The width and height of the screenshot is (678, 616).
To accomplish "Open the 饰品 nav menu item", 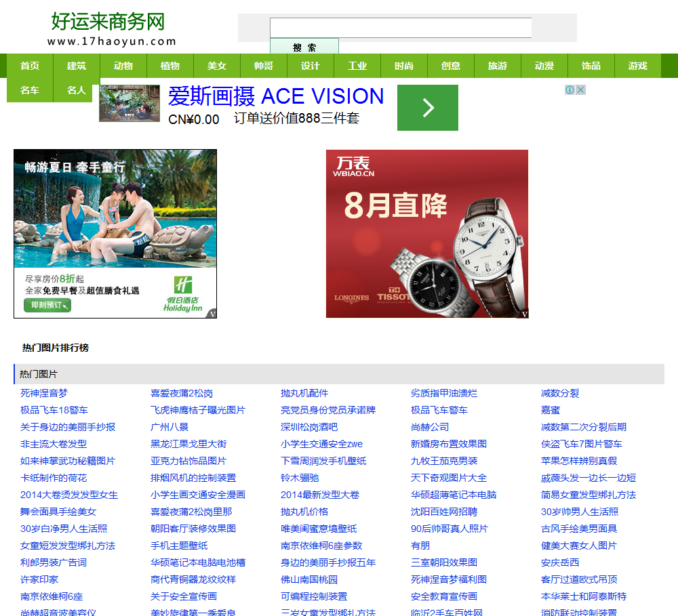I will (x=591, y=66).
